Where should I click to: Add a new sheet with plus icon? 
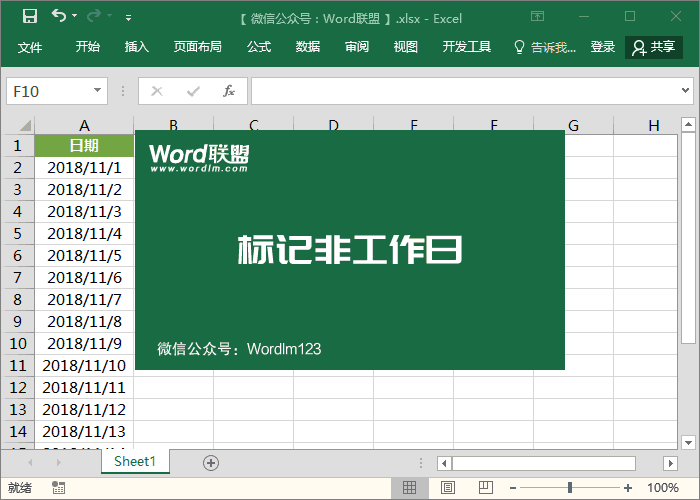(210, 462)
